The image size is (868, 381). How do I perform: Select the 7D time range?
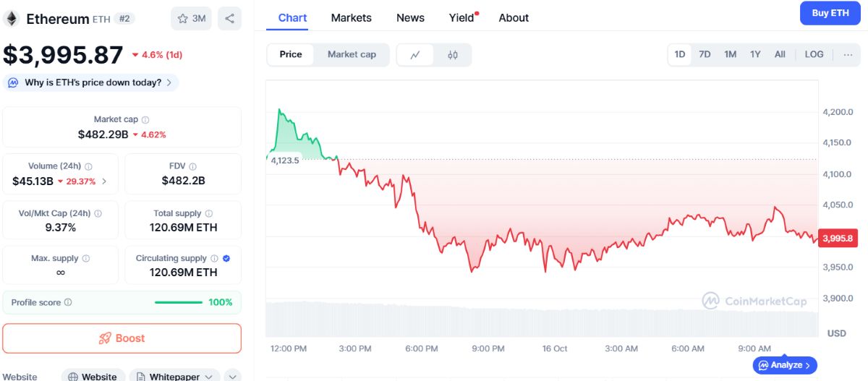(705, 54)
